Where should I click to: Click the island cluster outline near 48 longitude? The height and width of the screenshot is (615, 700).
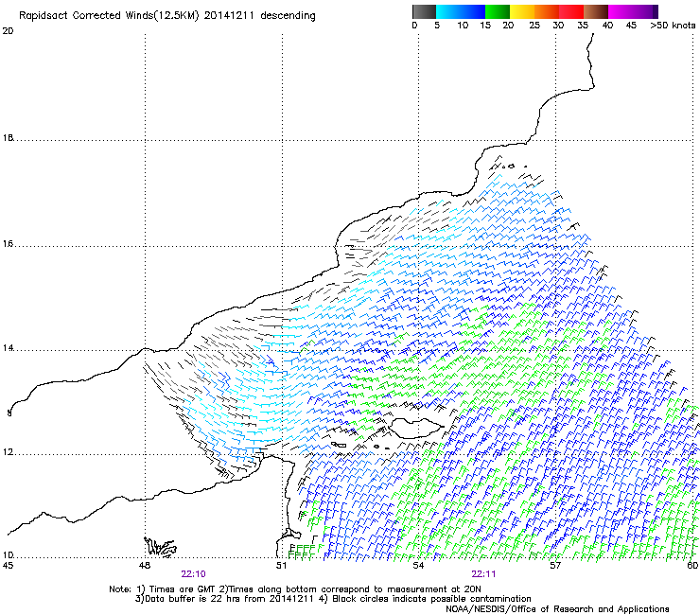[160, 547]
